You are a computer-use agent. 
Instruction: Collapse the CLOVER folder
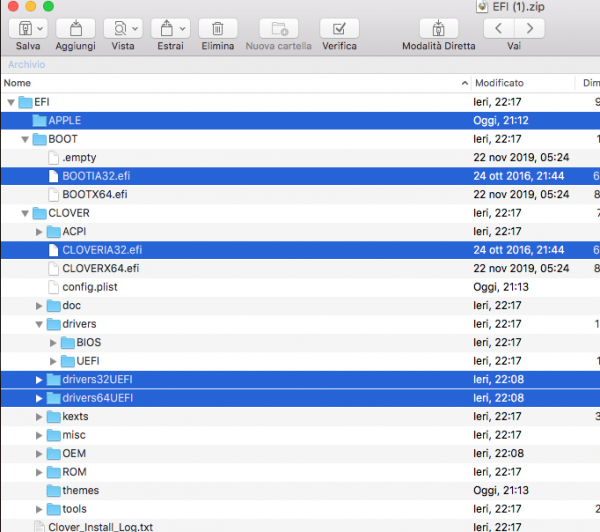tap(25, 213)
